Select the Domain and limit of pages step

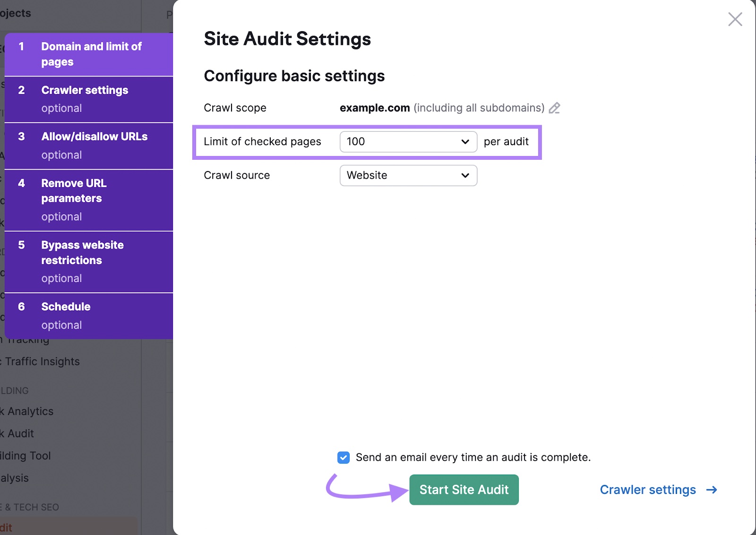pyautogui.click(x=89, y=54)
